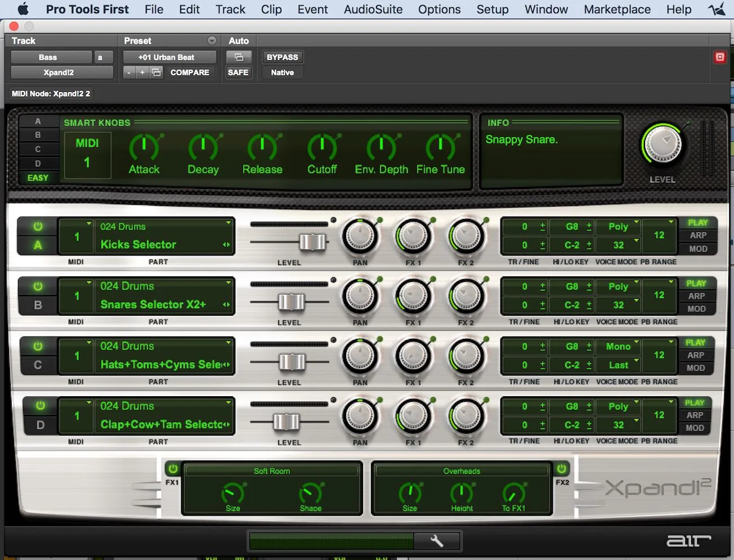Open the Marketplace menu
This screenshot has width=734, height=560.
[x=617, y=10]
